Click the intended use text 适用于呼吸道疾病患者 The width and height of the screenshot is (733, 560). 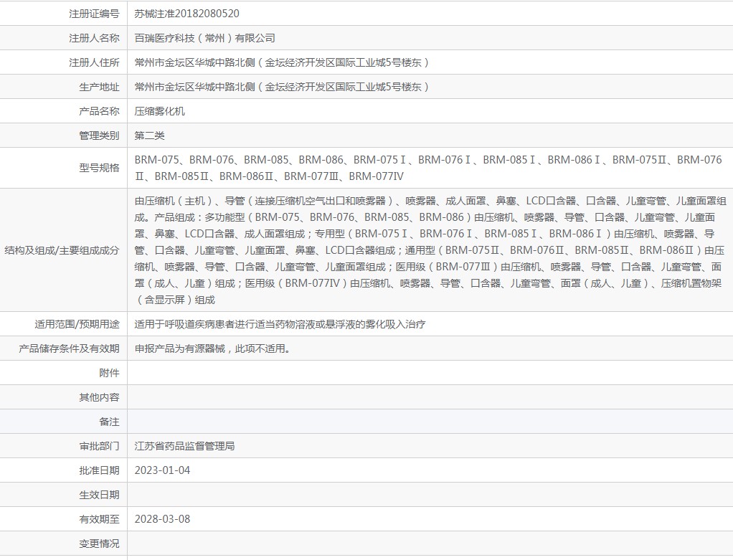pos(280,324)
